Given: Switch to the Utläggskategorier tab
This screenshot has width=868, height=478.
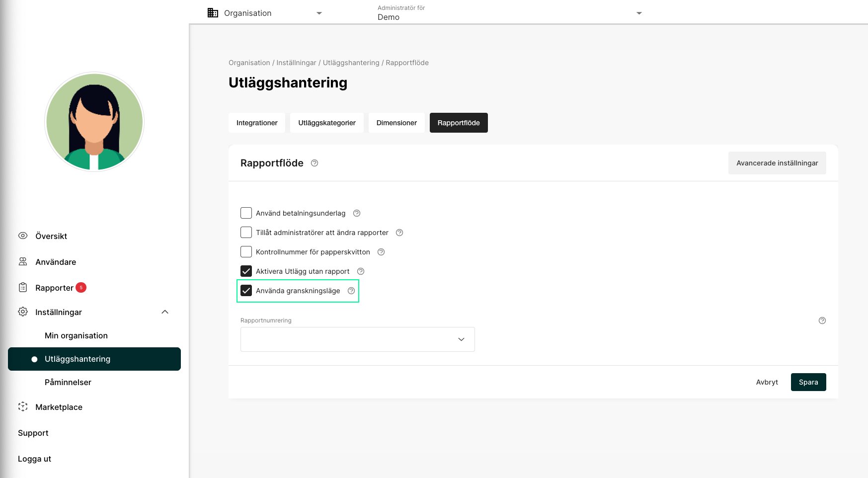Looking at the screenshot, I should pos(327,123).
